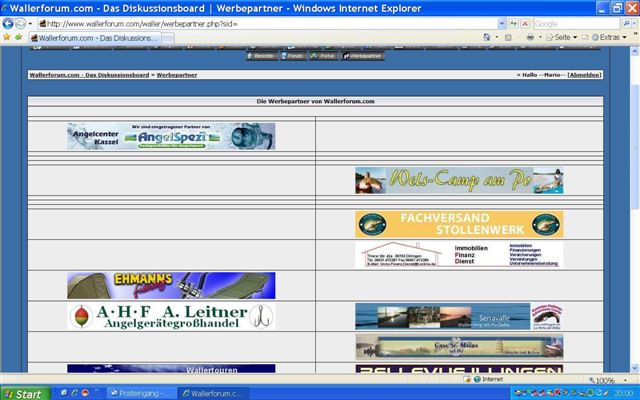Open the Wels-Camp am Po banner
Screen dimensions: 640x400
[458, 180]
